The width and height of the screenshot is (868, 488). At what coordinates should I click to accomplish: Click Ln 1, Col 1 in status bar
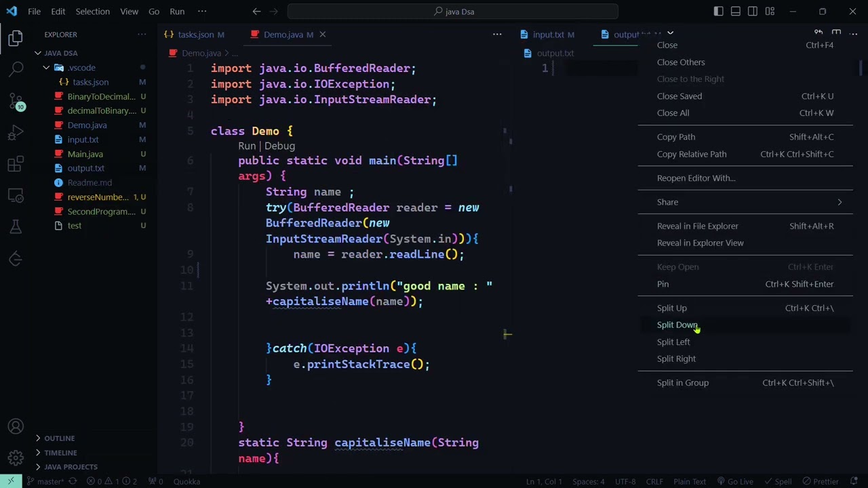point(544,481)
